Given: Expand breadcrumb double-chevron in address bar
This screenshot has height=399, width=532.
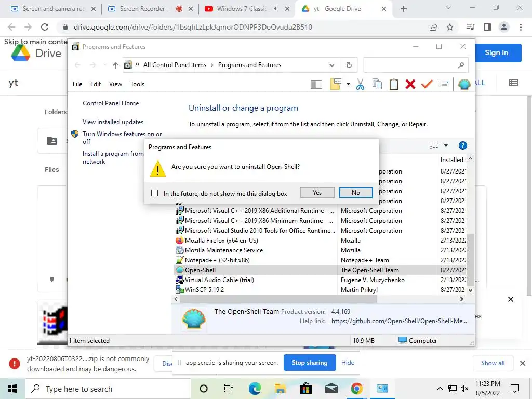Looking at the screenshot, I should click(x=137, y=64).
